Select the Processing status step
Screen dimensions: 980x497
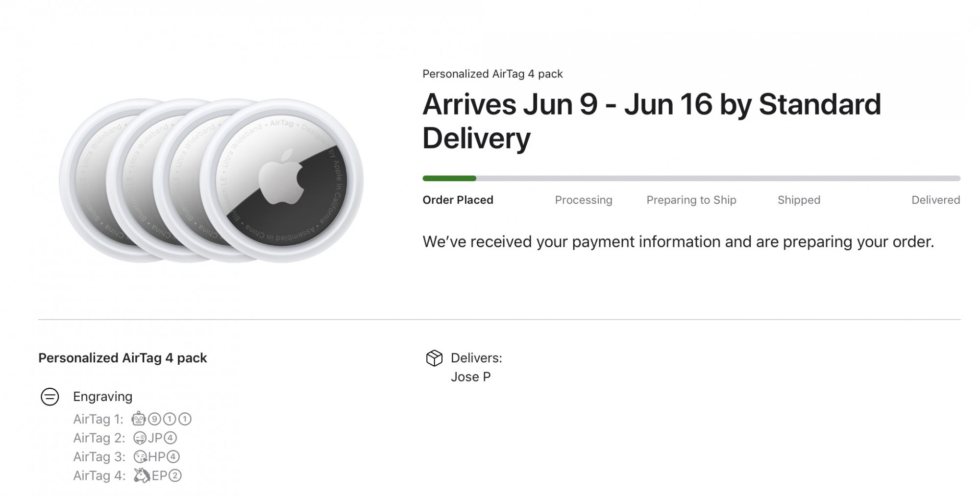click(583, 200)
